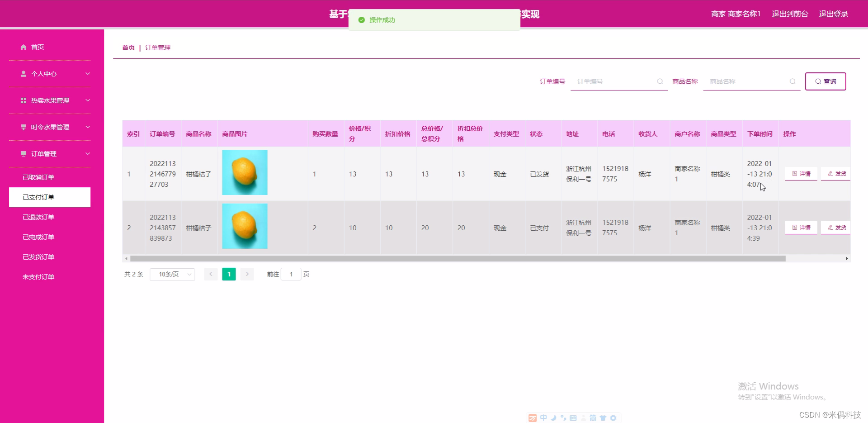Select the person icon next to 个人中心
This screenshot has height=423, width=868.
[23, 74]
